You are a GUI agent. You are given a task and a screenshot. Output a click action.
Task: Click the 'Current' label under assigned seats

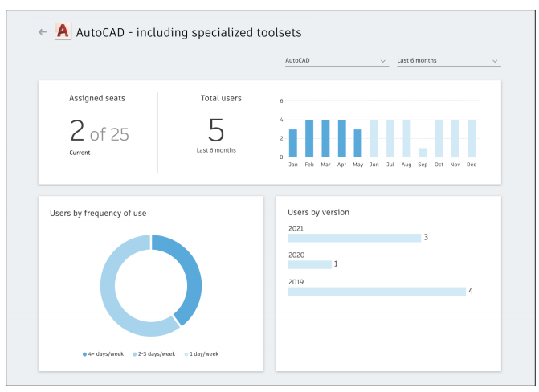coord(80,153)
